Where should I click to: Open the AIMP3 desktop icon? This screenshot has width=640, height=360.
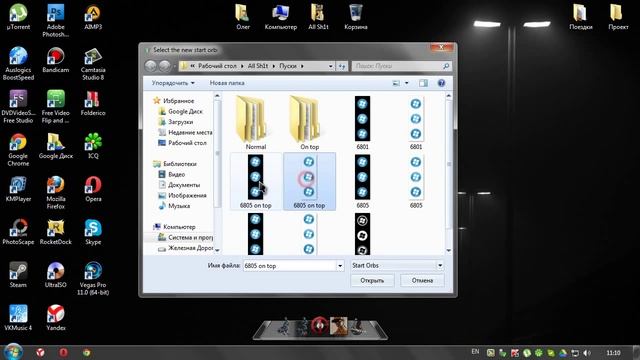pos(93,17)
